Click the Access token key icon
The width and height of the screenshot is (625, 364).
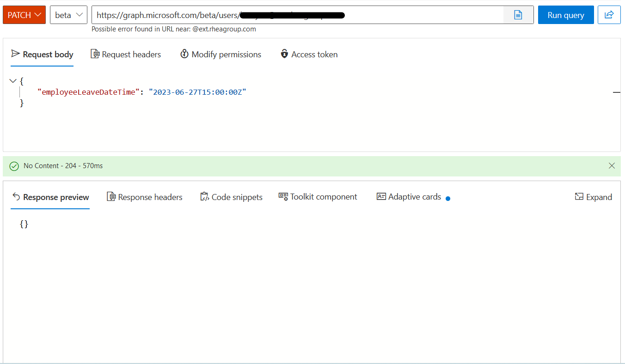coord(284,54)
